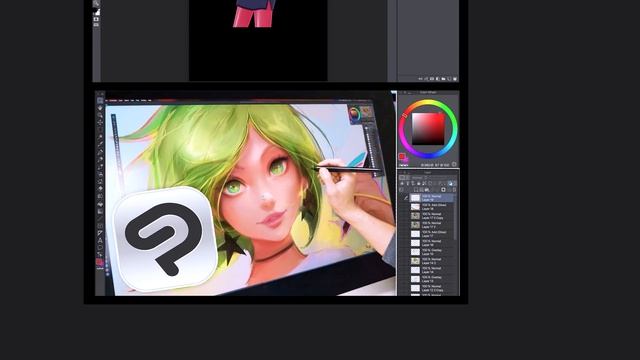Click the pencil marker beside the top layer
The image size is (640, 360).
click(x=406, y=198)
